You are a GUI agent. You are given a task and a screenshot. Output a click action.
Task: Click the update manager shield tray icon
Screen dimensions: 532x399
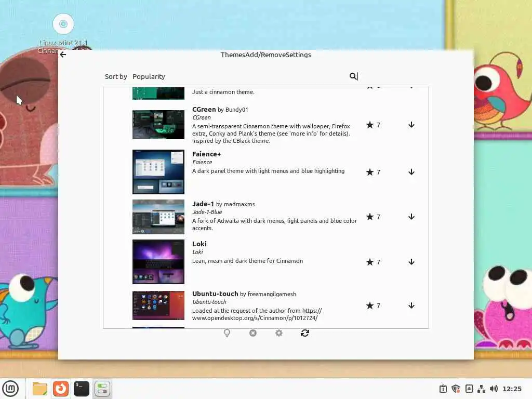pos(456,389)
